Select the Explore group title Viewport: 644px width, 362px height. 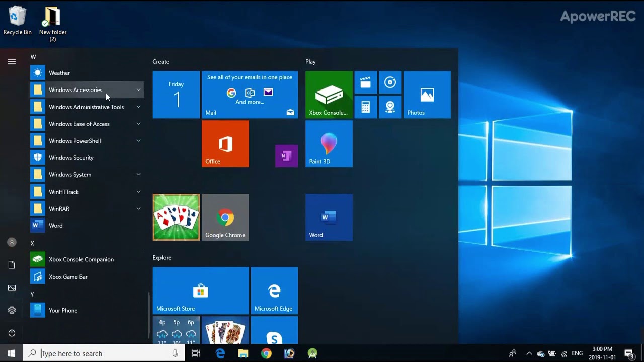click(162, 258)
